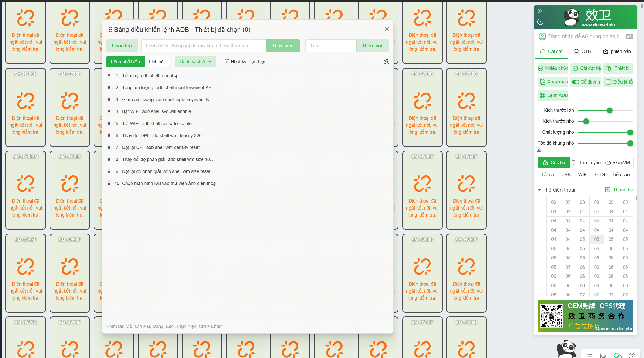This screenshot has width=644, height=358.
Task: Click the clear log broom icon
Action: (x=386, y=62)
